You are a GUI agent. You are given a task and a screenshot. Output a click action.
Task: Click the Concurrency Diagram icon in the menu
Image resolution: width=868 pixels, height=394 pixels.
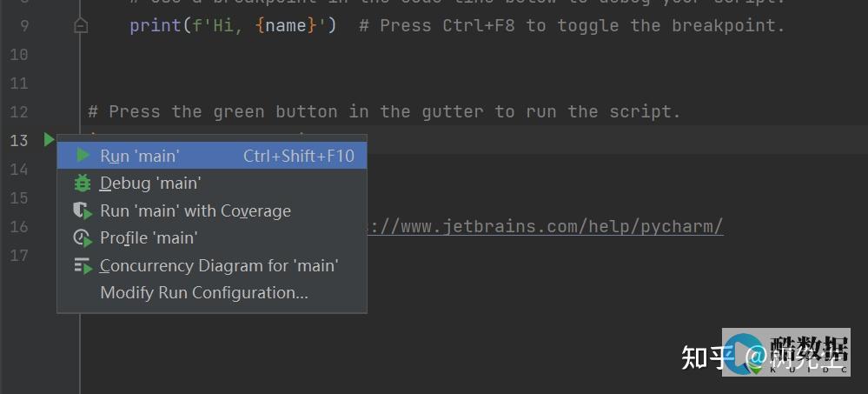(x=83, y=265)
